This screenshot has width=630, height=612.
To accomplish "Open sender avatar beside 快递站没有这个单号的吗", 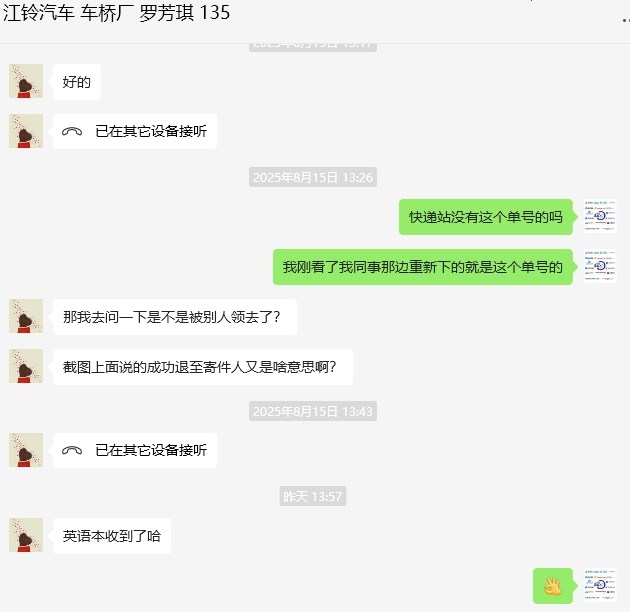I will (x=600, y=216).
